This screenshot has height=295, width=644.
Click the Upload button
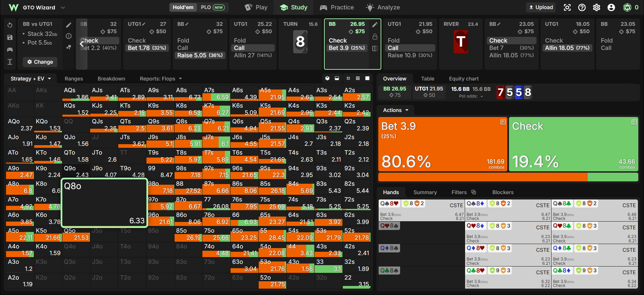[541, 7]
